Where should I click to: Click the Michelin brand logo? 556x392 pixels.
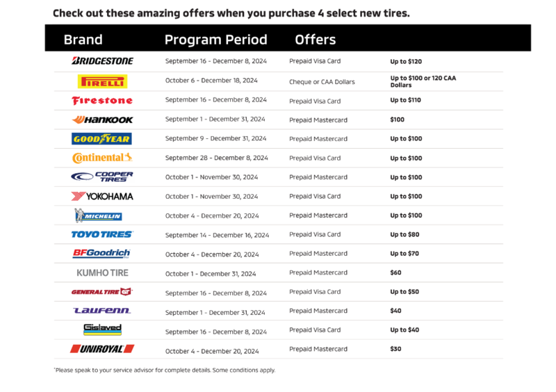click(x=99, y=215)
